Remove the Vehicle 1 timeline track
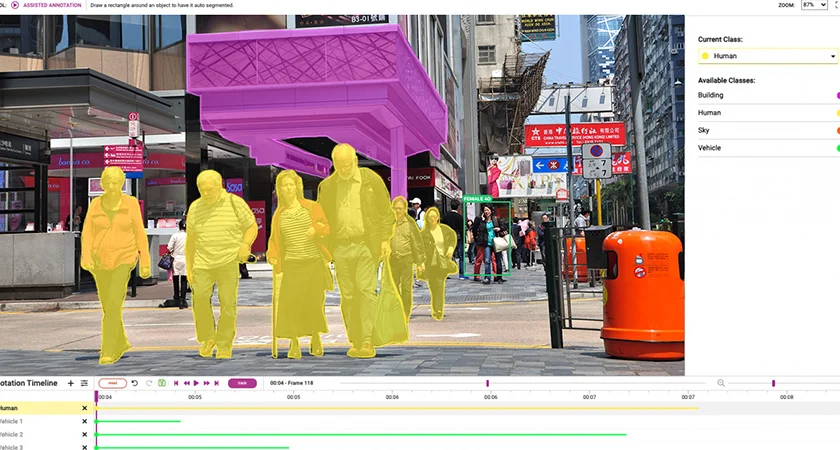The image size is (840, 450). 84,421
